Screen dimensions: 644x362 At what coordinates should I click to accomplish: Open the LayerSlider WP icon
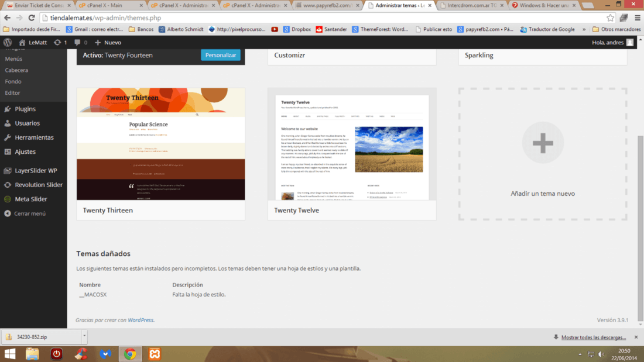click(8, 170)
